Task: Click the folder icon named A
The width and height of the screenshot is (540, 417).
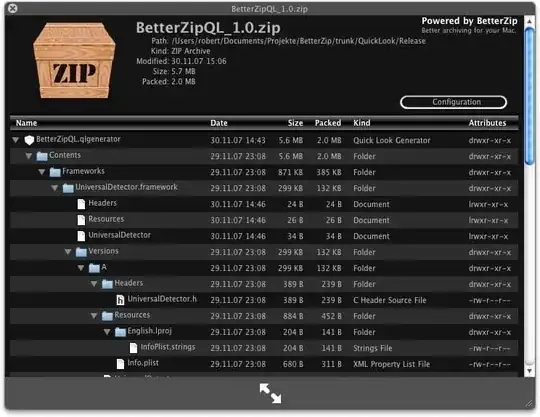Action: pos(94,268)
